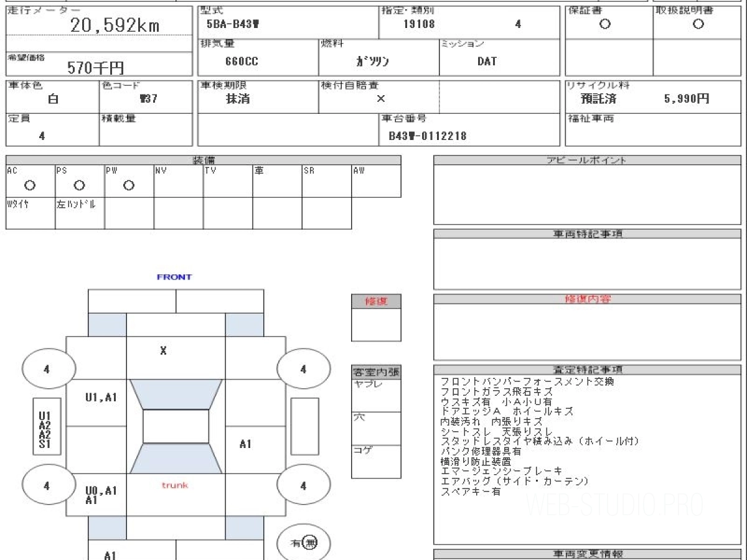
Task: Click the circle mark under 取扱説明書
Action: pyautogui.click(x=698, y=24)
